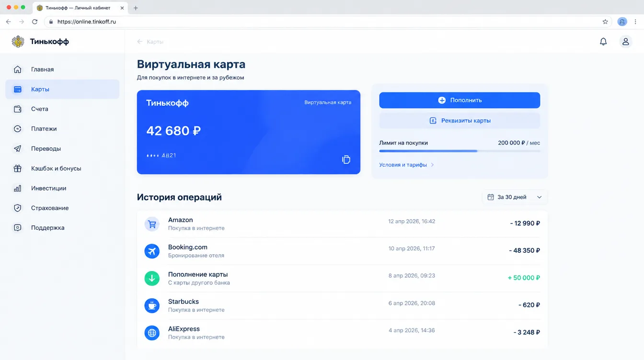Click the top-up amount + 50 000 ₽
Image resolution: width=644 pixels, height=360 pixels.
(x=524, y=278)
